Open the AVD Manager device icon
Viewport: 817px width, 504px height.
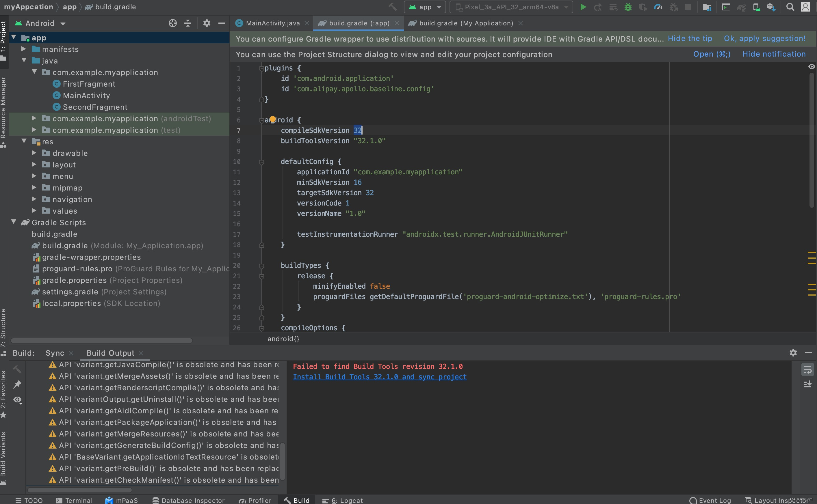pos(756,7)
